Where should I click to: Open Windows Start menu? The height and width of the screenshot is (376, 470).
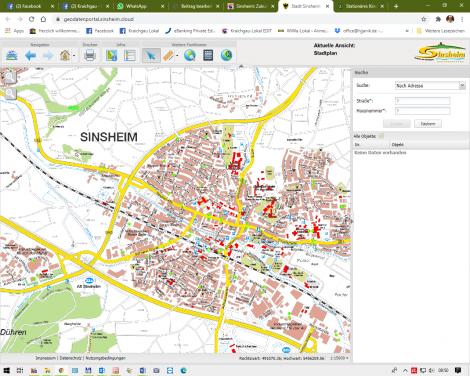pos(6,370)
